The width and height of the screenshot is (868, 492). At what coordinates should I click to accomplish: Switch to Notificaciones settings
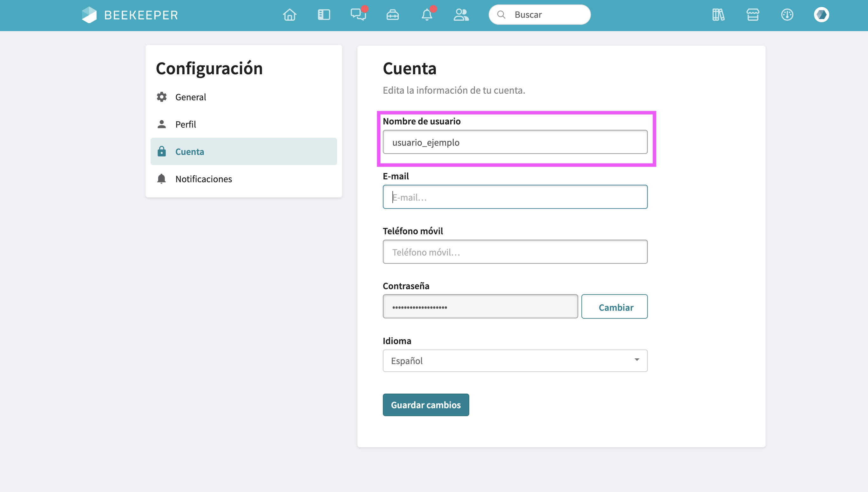204,179
